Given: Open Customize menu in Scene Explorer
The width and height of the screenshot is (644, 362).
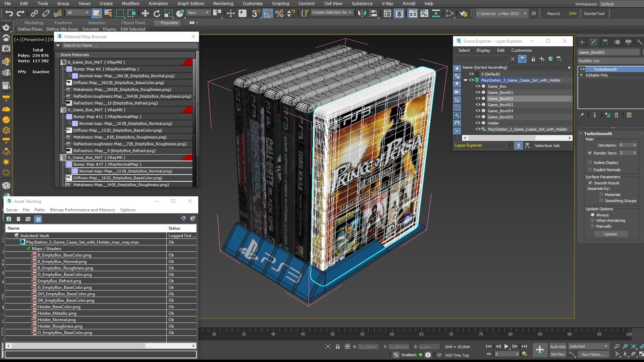Looking at the screenshot, I should pyautogui.click(x=521, y=50).
